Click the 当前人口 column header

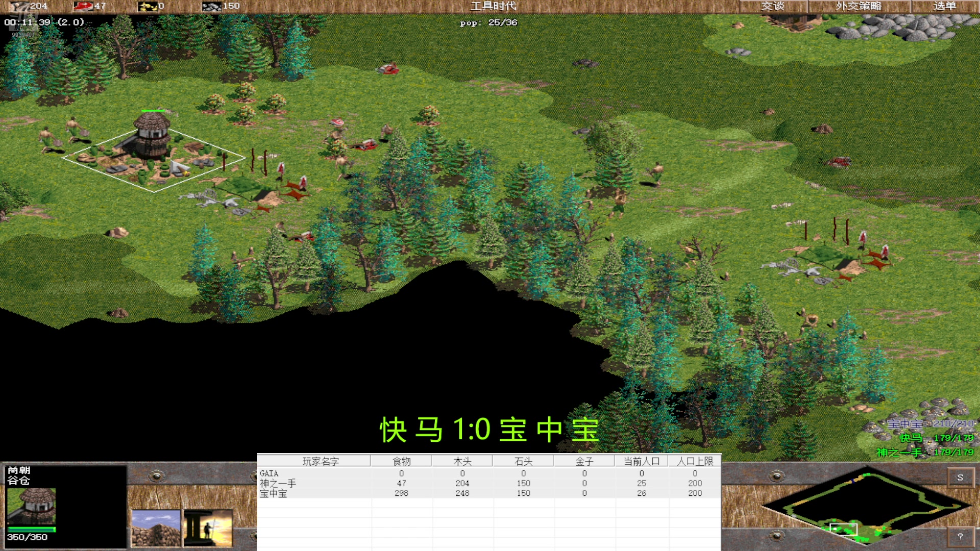tap(642, 461)
